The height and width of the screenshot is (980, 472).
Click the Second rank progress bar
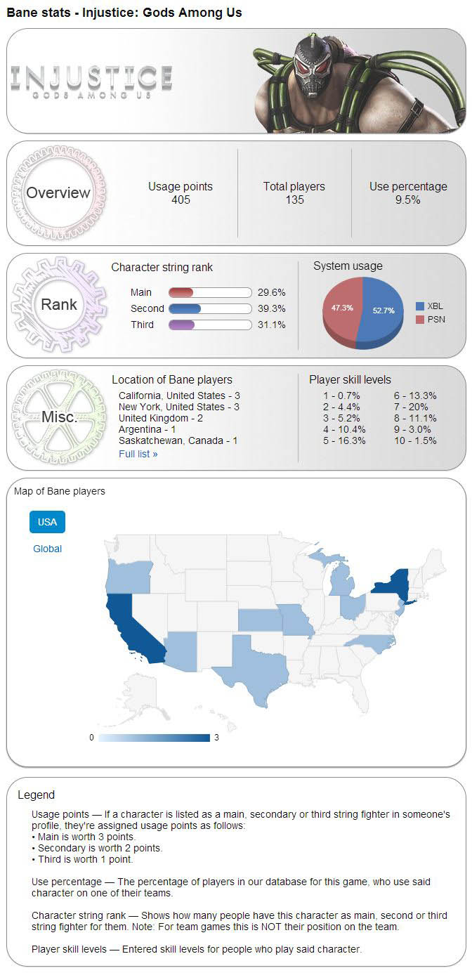tap(210, 308)
